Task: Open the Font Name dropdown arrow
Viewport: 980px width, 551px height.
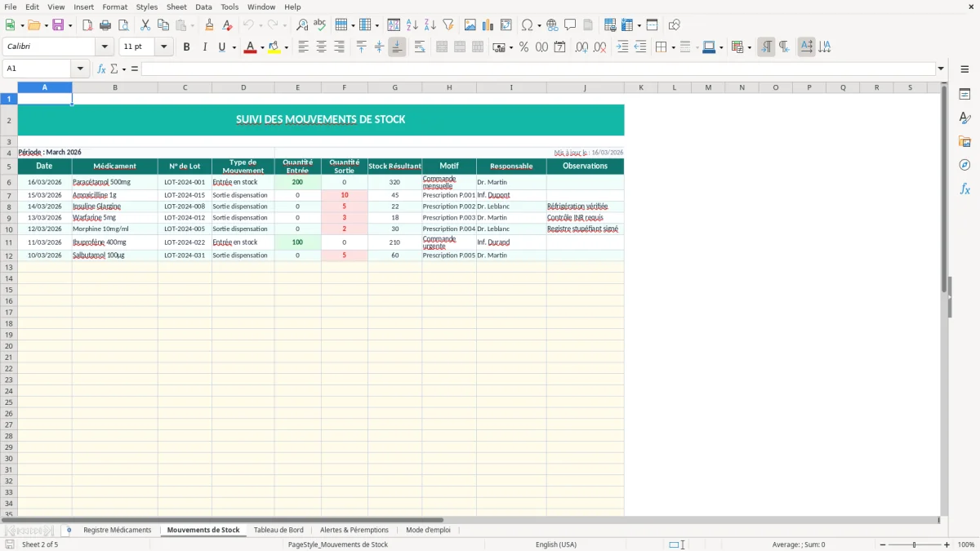Action: tap(105, 47)
